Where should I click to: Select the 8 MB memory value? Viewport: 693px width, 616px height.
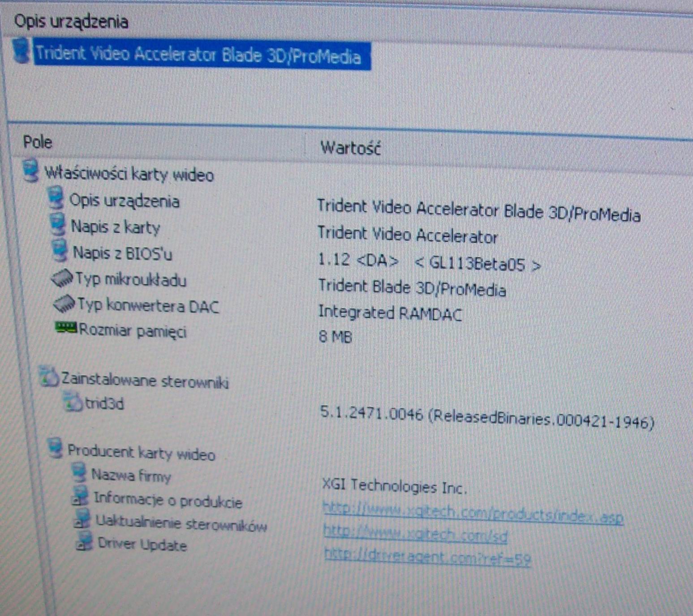(335, 336)
